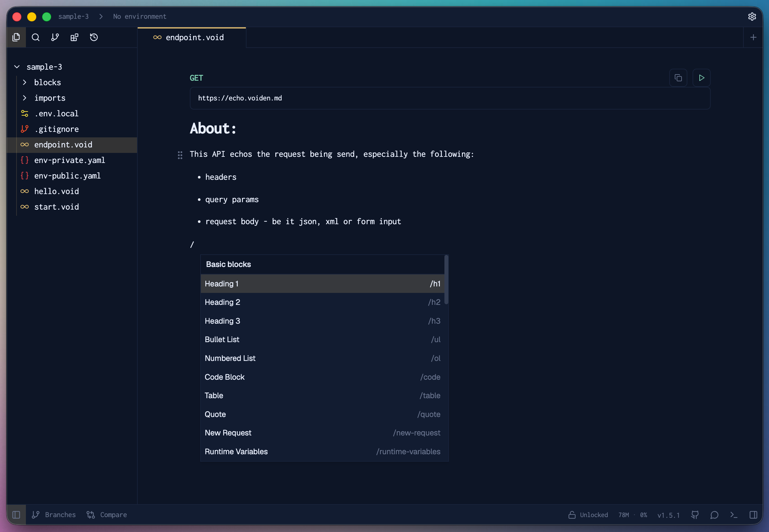Run the GET request play button
The image size is (769, 532).
(701, 78)
